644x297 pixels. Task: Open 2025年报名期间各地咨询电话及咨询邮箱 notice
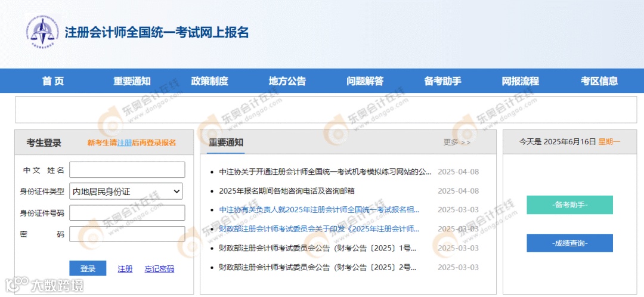287,191
